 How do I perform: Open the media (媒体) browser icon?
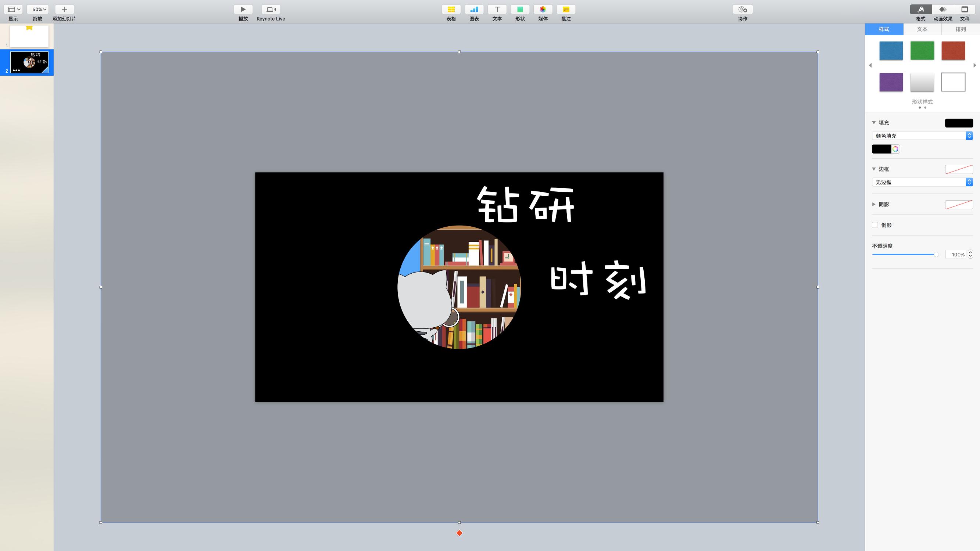543,10
